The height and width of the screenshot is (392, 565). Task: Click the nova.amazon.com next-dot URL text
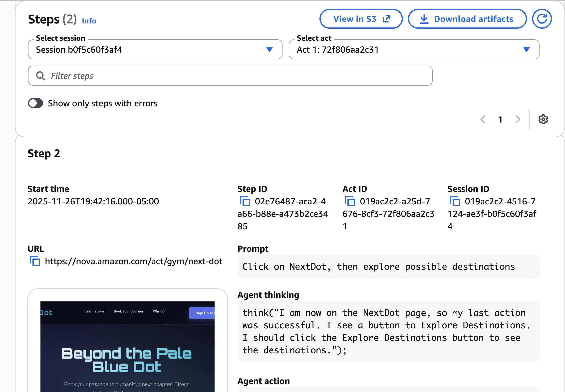(133, 261)
